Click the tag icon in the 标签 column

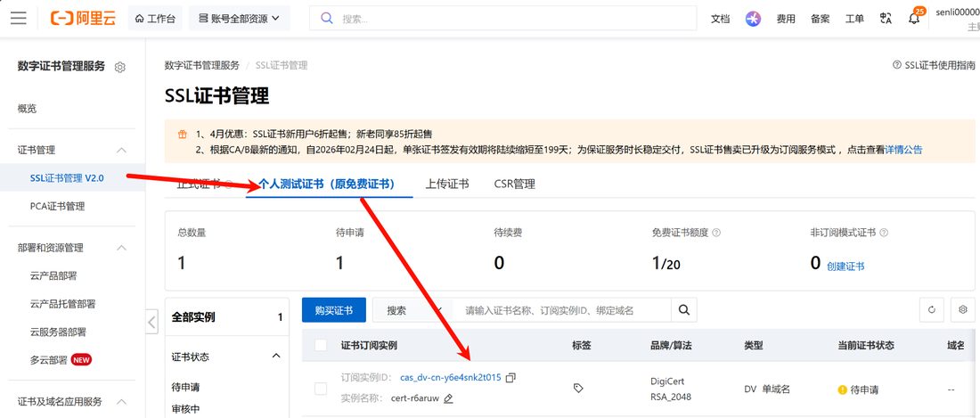tap(578, 388)
